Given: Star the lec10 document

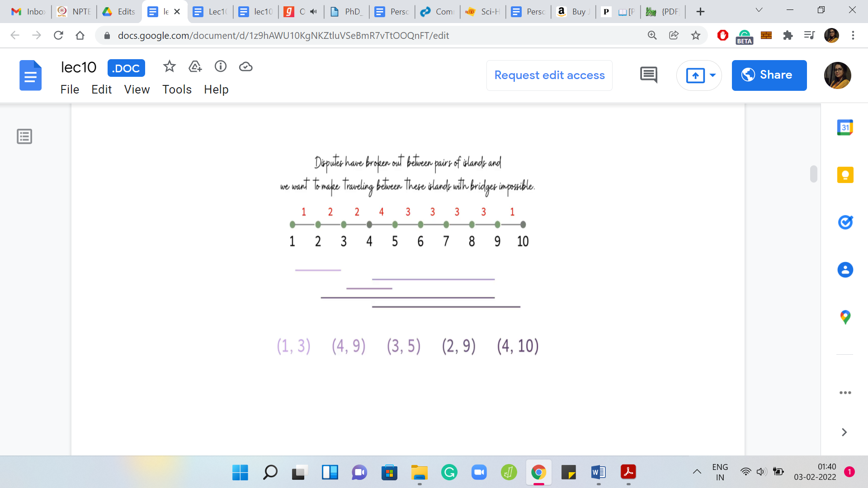Looking at the screenshot, I should [170, 67].
